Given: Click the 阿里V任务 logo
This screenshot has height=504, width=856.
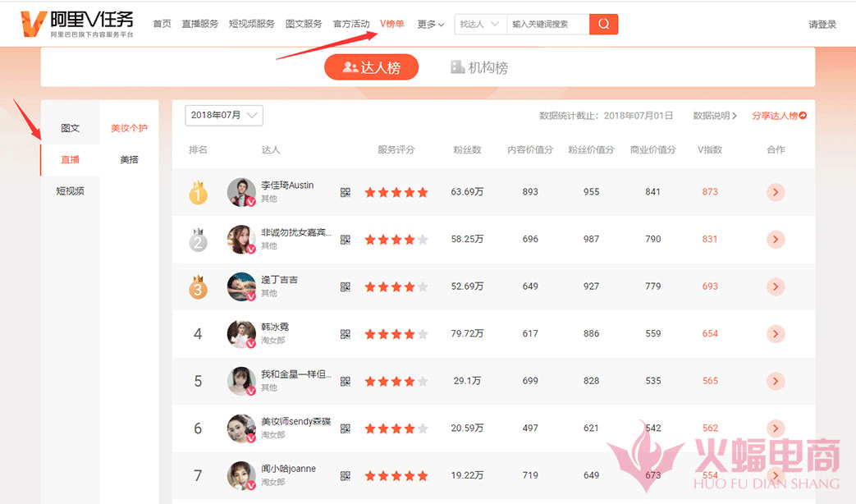Looking at the screenshot, I should point(78,25).
